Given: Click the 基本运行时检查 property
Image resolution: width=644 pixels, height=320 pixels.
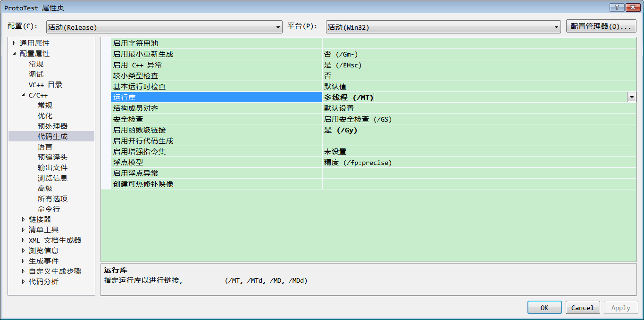Looking at the screenshot, I should (217, 87).
